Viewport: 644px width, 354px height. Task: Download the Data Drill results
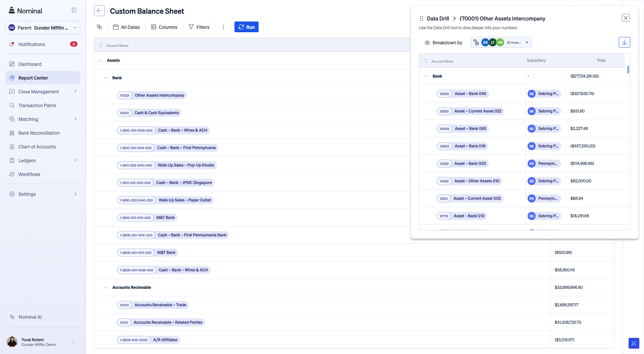pyautogui.click(x=625, y=42)
